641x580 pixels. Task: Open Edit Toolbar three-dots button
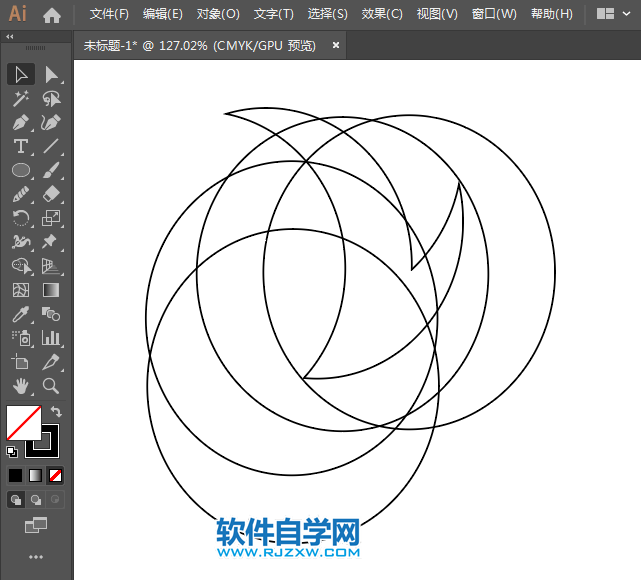(x=36, y=557)
